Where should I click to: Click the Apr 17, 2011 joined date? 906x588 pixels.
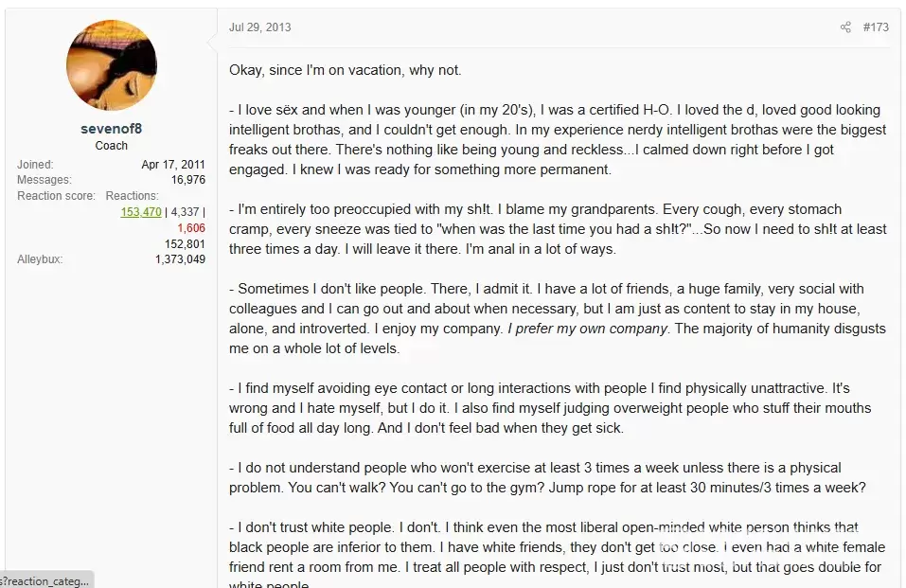[x=173, y=165]
